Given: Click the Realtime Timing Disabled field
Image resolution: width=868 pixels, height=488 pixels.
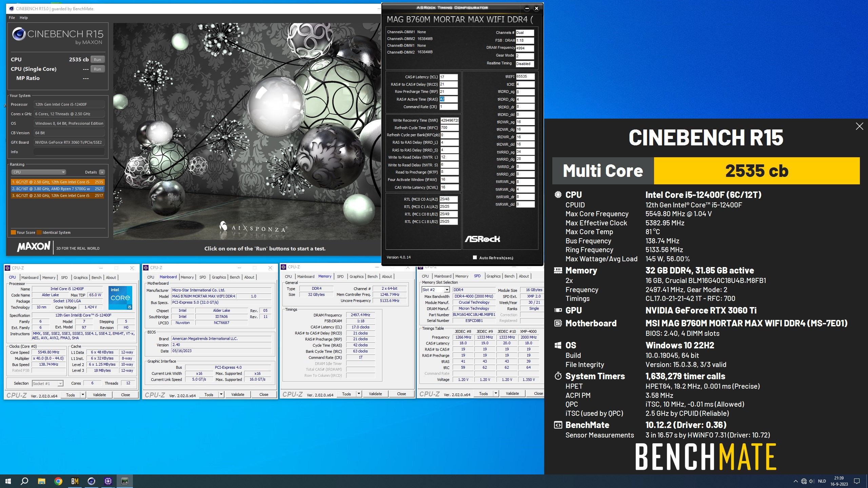Looking at the screenshot, I should pos(525,64).
